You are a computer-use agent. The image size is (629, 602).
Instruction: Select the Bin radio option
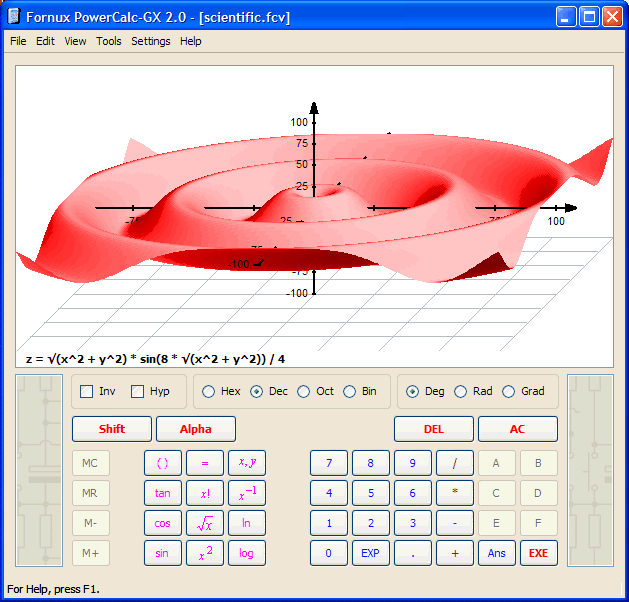point(350,391)
